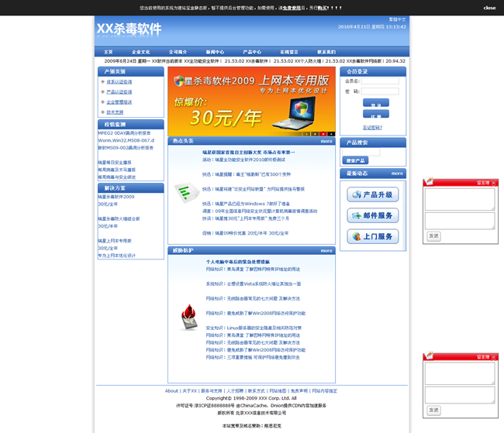Click more in the 热点头条 header
Screen dimensions: 504x433
[x=326, y=141]
